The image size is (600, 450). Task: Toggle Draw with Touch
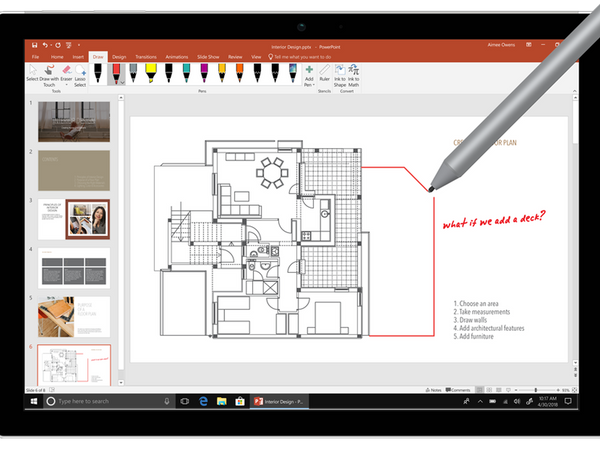coord(49,76)
